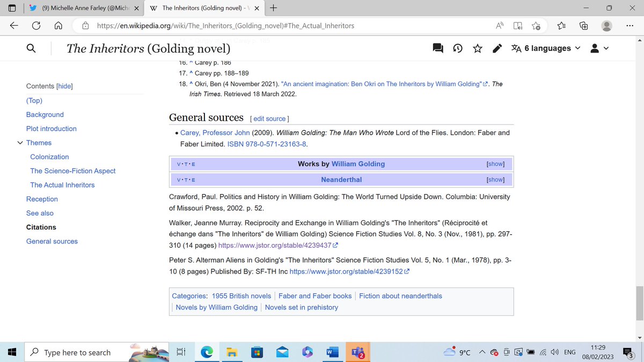Show the Works by William Golding navbox
Viewport: 644px width, 362px height.
495,164
